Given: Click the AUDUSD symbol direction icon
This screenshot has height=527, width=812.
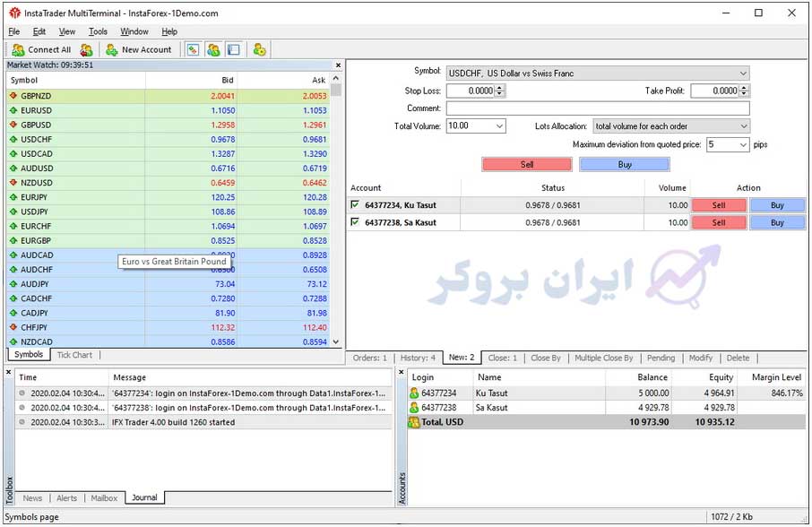Looking at the screenshot, I should 13,168.
